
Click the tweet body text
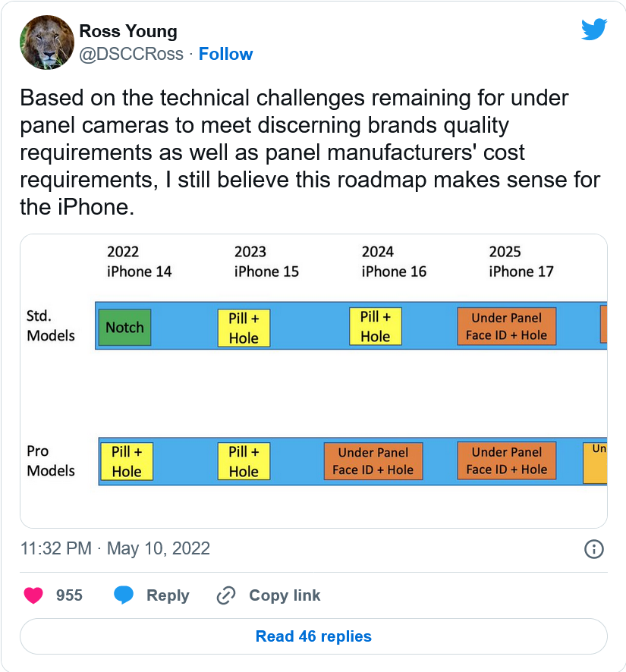pyautogui.click(x=310, y=152)
